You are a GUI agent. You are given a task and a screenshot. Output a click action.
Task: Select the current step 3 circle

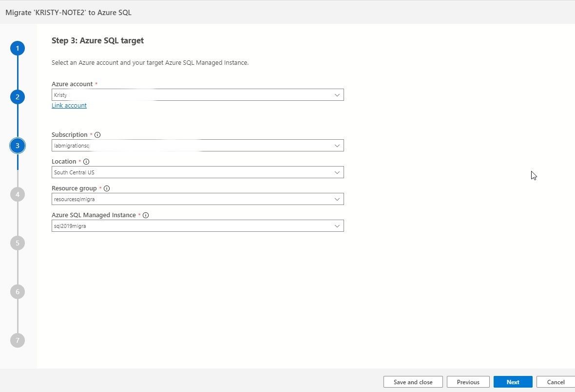tap(17, 146)
